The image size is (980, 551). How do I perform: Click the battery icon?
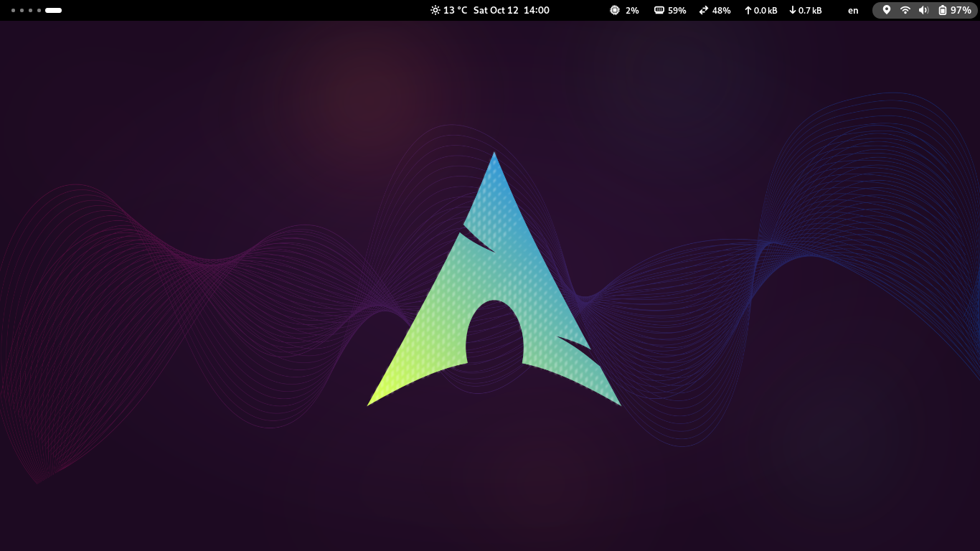[943, 10]
